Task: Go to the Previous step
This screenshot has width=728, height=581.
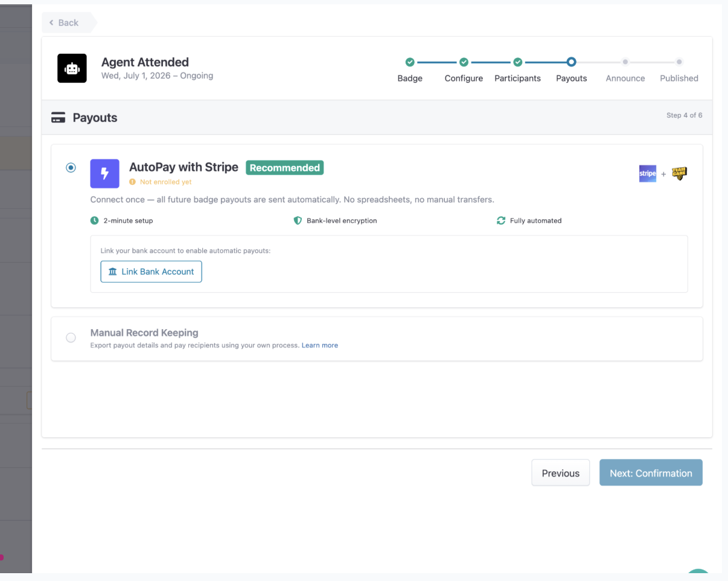Action: pos(561,473)
